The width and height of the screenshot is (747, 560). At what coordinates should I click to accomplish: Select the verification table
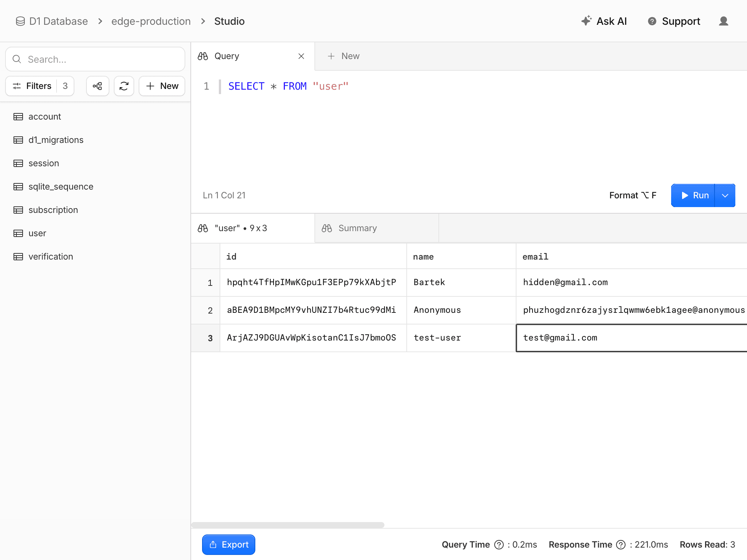(95, 257)
